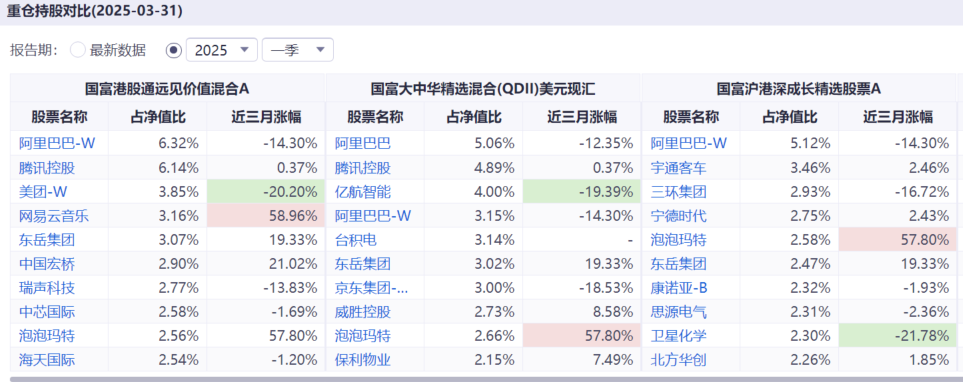Screen dimensions: 963x382
Task: Open 美团-W stock link
Action: [x=43, y=192]
